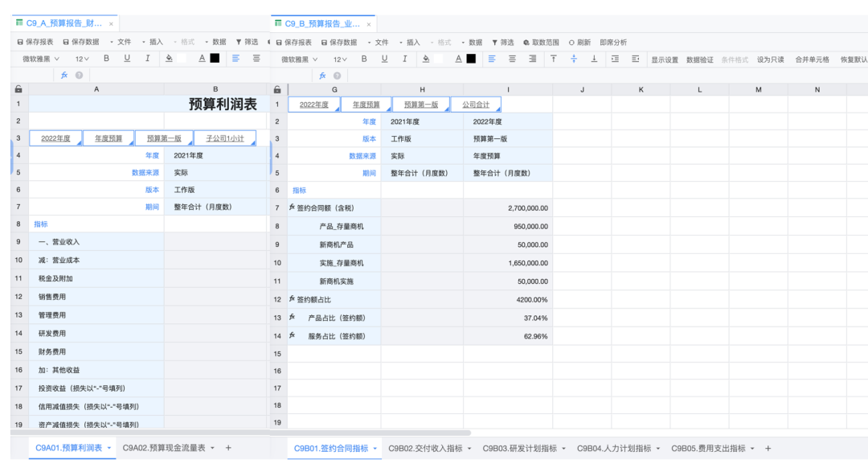Click Italic icon in left report toolbar
This screenshot has width=868, height=472.
pyautogui.click(x=147, y=58)
